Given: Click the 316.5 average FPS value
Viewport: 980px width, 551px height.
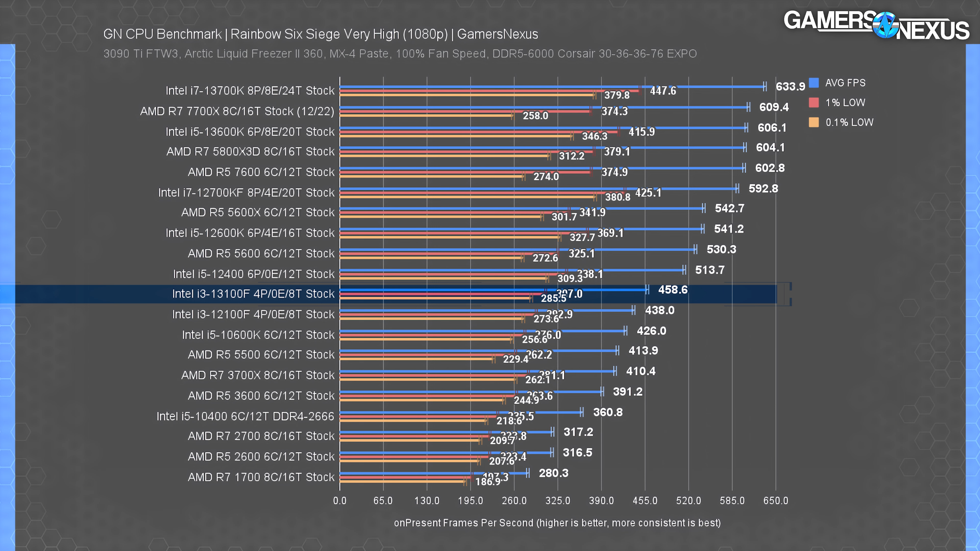Looking at the screenshot, I should click(x=577, y=453).
